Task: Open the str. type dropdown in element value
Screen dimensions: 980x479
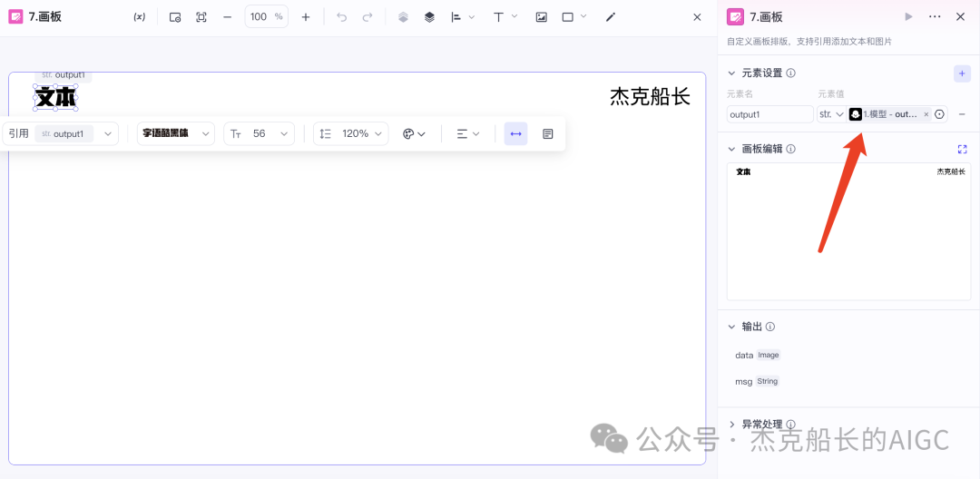Action: (832, 114)
